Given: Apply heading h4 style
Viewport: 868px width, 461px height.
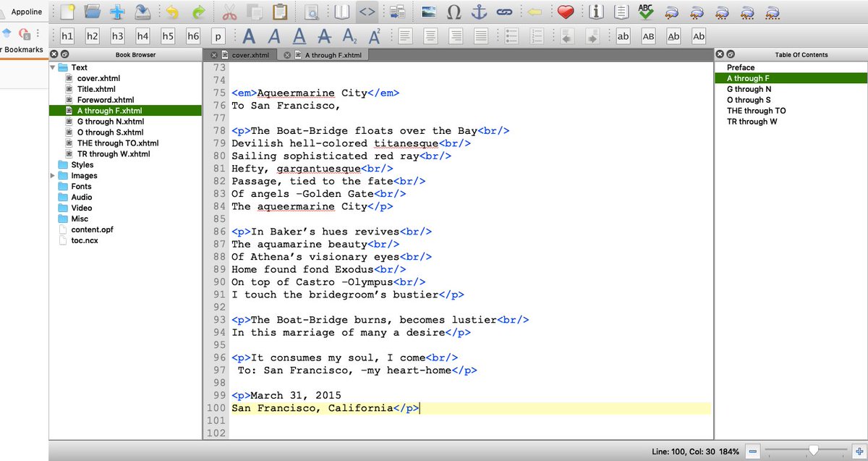Looking at the screenshot, I should click(142, 36).
